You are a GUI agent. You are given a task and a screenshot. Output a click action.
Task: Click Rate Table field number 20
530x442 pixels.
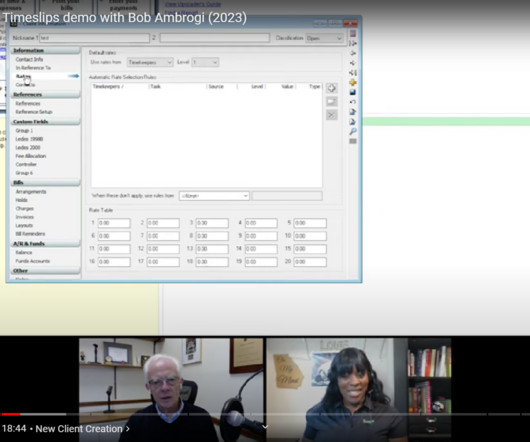click(x=310, y=262)
